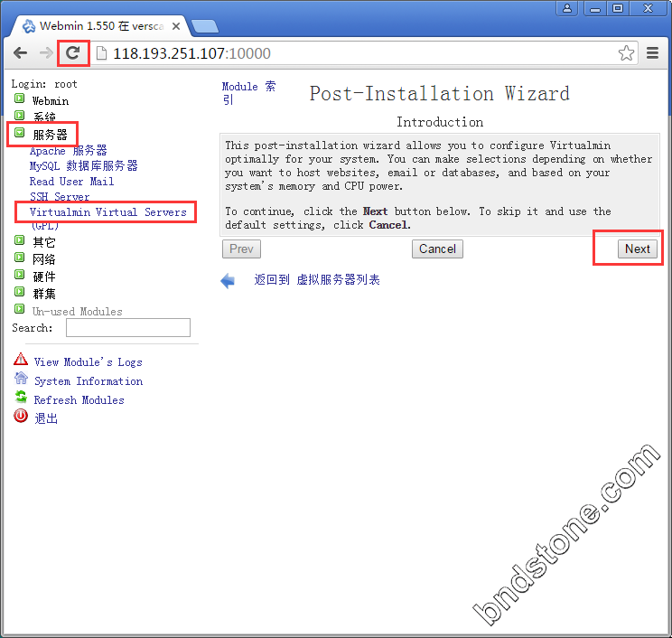The width and height of the screenshot is (672, 638).
Task: Expand the 硬件 category
Action: click(x=19, y=275)
